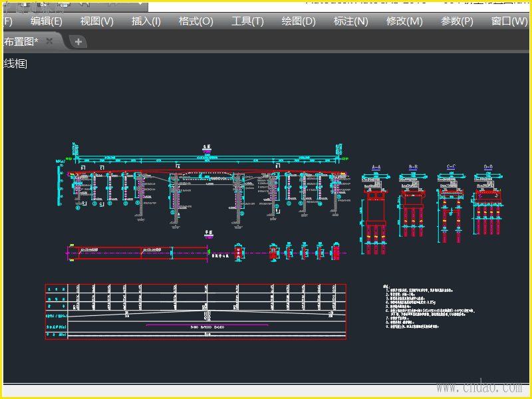Click the plus icon for new drawing tab
This screenshot has height=399, width=532.
point(78,42)
